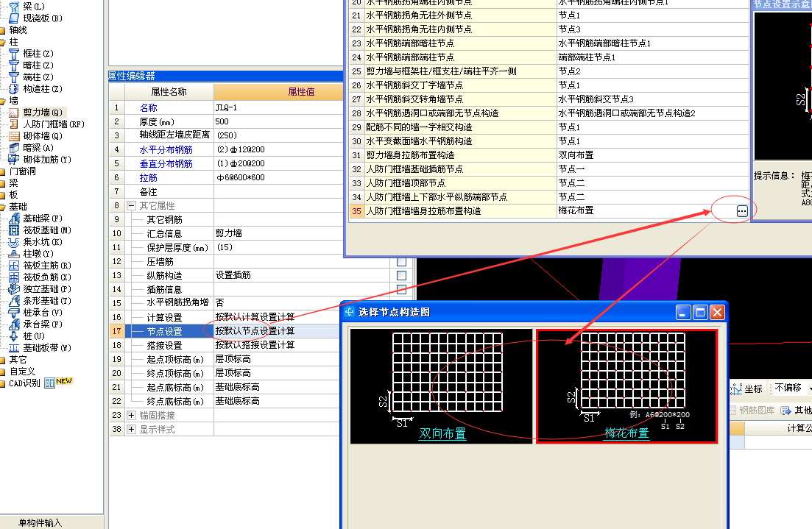Toggle checkbox in the 插筋信息 row
812x529 pixels.
click(x=401, y=289)
